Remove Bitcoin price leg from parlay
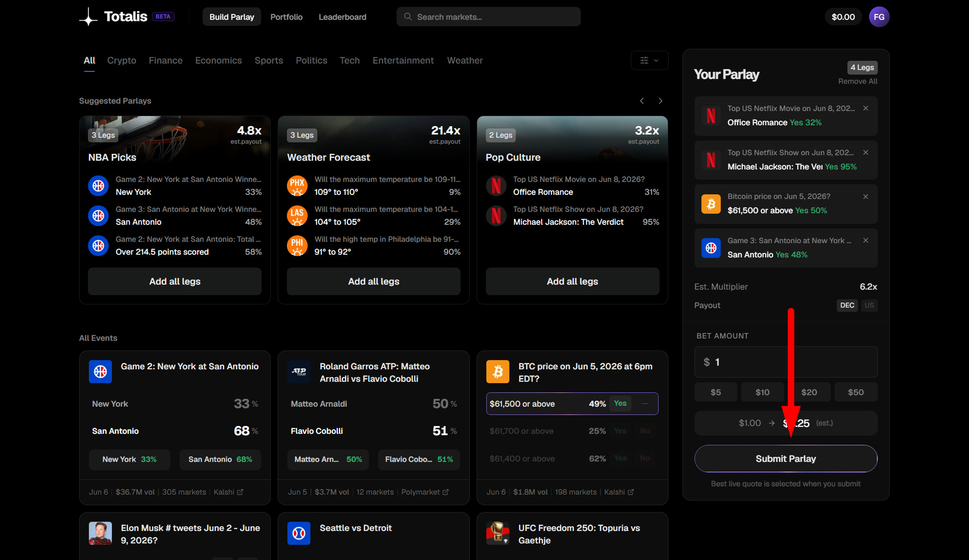Viewport: 969px width, 560px height. (865, 197)
